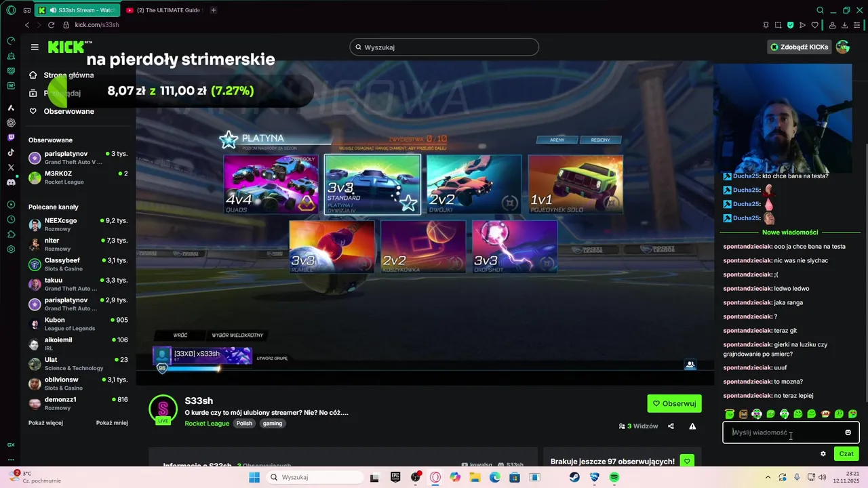The height and width of the screenshot is (488, 868).
Task: Click the S33sh channel avatar with LIVE badge
Action: [x=163, y=409]
